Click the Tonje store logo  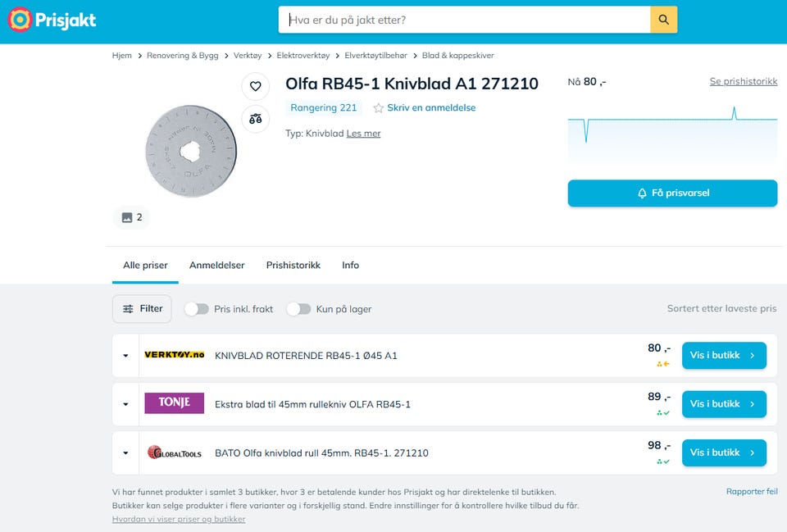point(174,403)
